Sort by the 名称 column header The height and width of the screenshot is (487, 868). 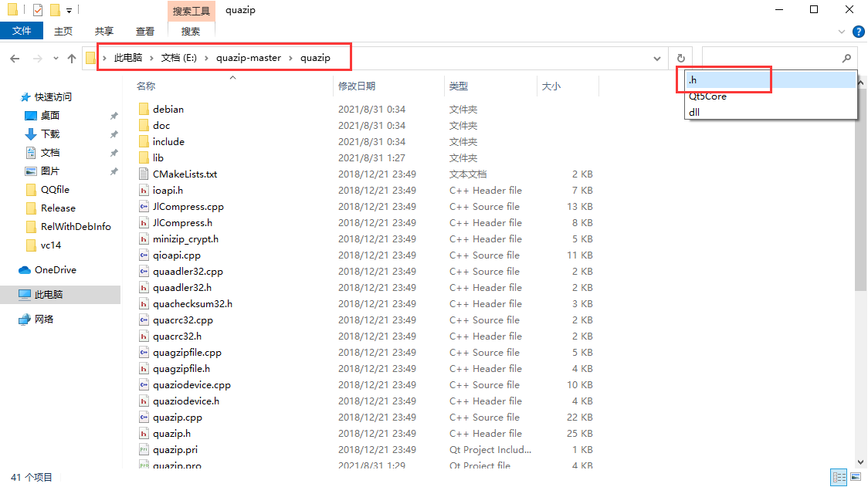[x=146, y=86]
